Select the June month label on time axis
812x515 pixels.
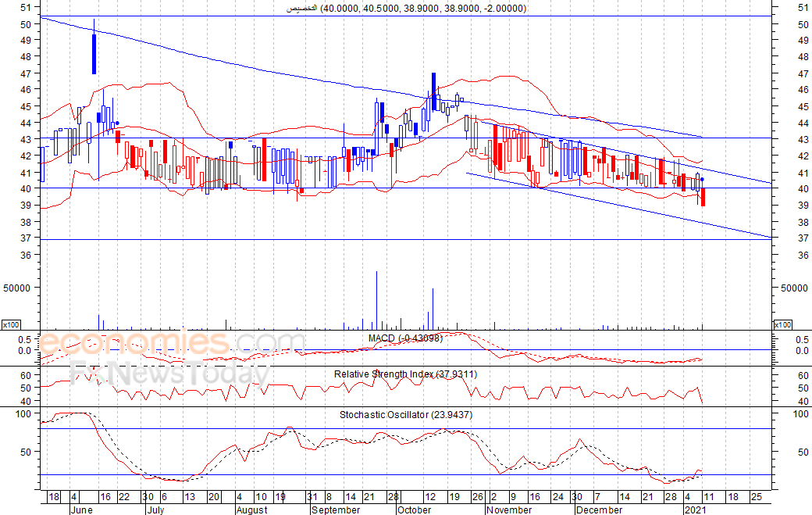[x=81, y=510]
